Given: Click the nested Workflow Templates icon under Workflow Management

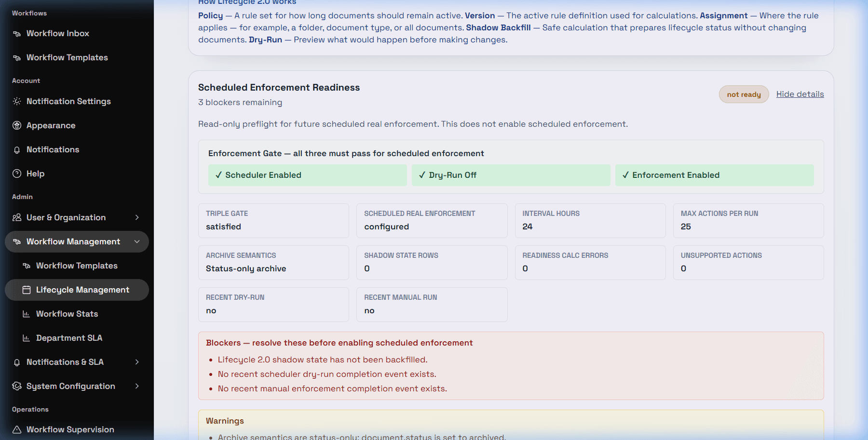Looking at the screenshot, I should pos(27,266).
